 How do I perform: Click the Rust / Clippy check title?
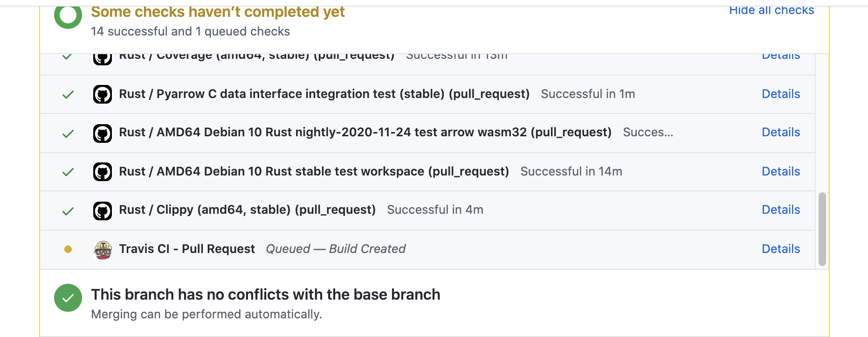247,210
